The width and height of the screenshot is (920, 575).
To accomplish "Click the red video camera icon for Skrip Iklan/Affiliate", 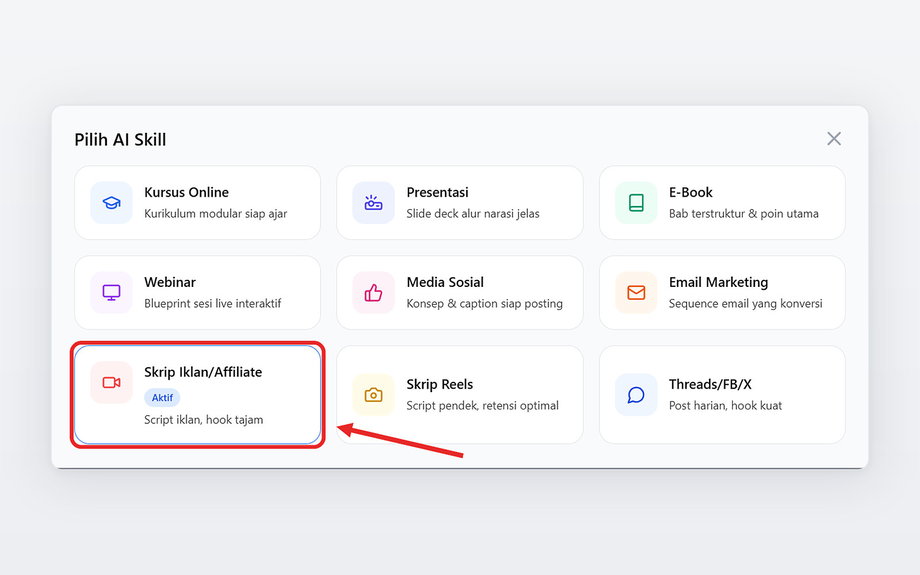I will (x=111, y=383).
